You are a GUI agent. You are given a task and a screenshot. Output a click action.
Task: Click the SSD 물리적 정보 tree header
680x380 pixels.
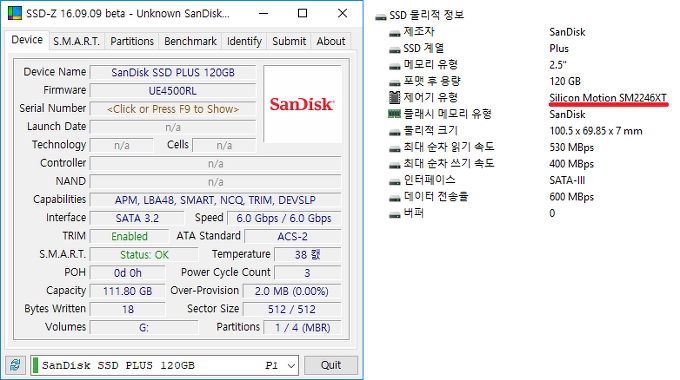pos(427,15)
